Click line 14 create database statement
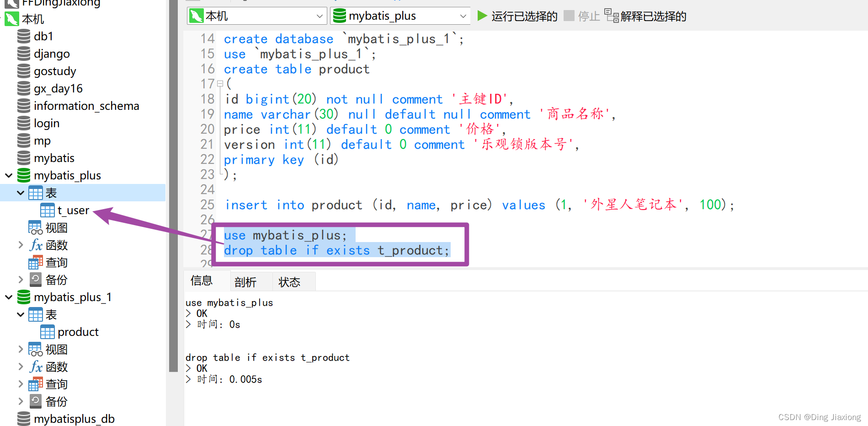Screen dimensions: 868x426 [344, 39]
